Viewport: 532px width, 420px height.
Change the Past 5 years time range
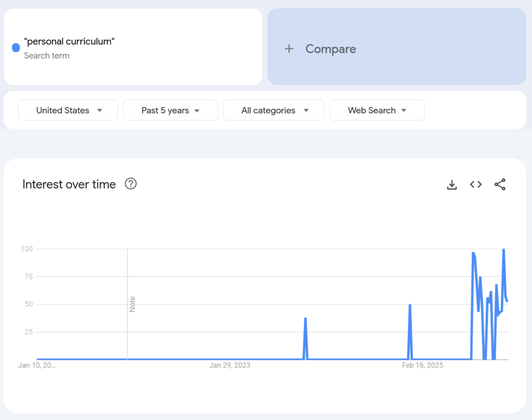(170, 110)
